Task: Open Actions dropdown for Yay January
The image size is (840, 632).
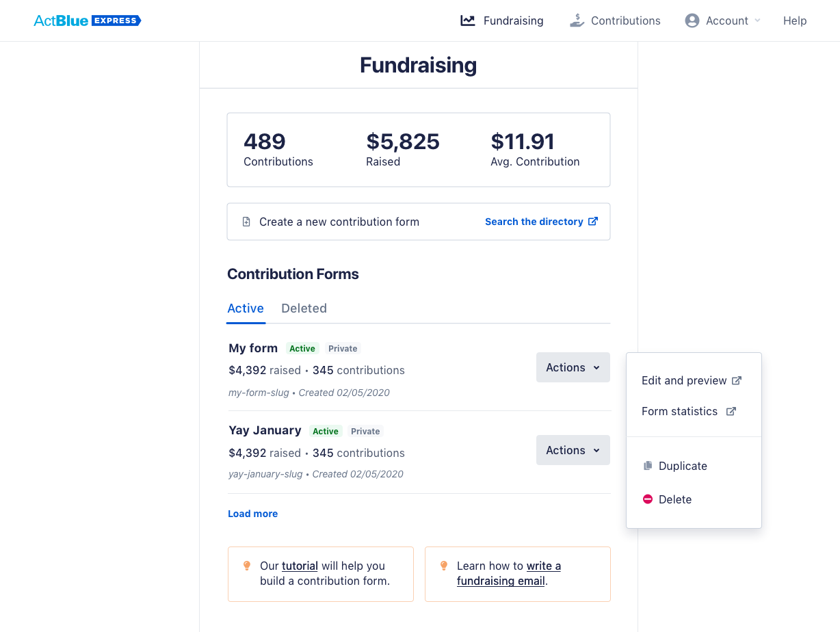Action: tap(573, 450)
